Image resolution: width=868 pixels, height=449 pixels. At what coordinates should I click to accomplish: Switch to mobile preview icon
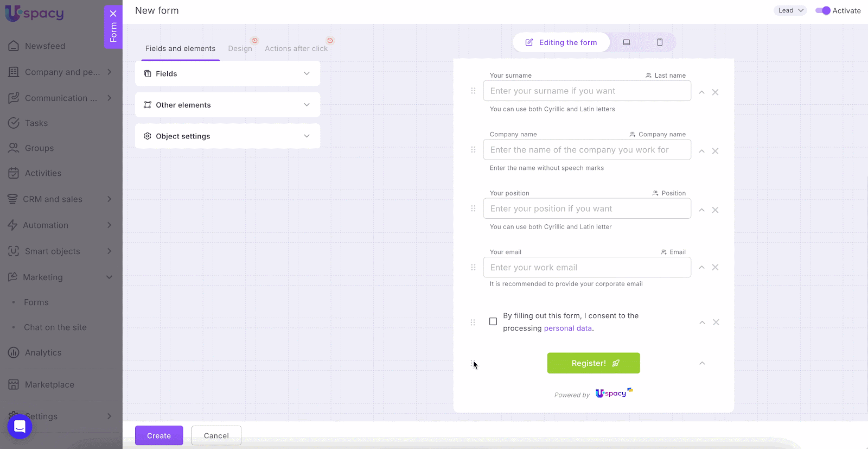660,42
